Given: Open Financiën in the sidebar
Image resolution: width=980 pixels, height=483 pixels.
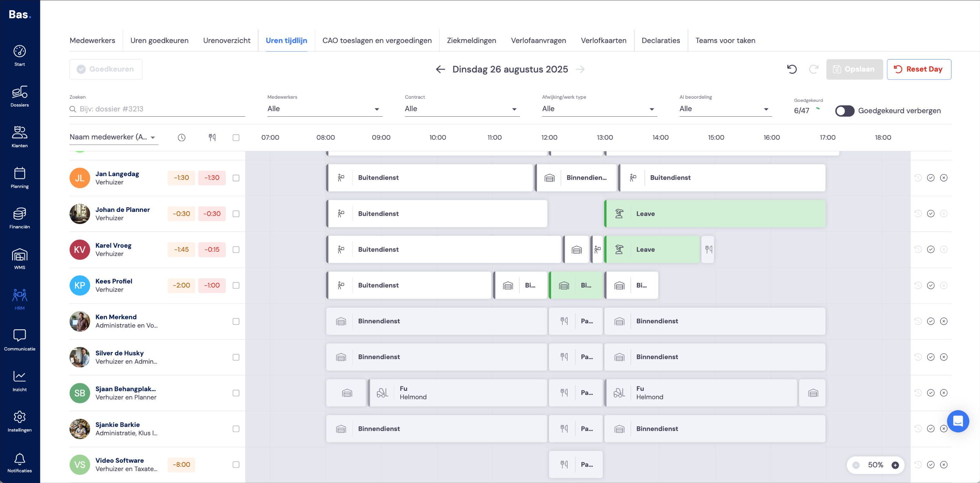Looking at the screenshot, I should coord(19,218).
